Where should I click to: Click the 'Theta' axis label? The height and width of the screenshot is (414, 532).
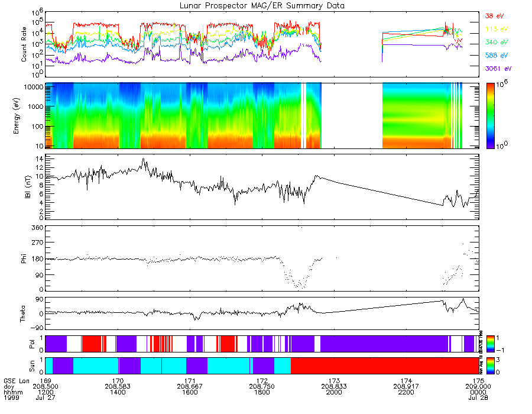[22, 313]
